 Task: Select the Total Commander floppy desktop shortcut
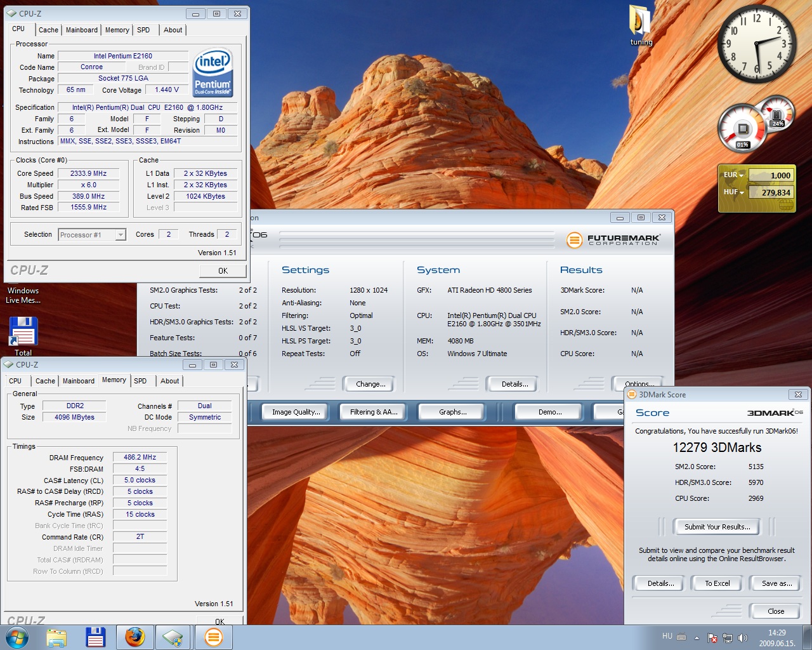click(x=23, y=336)
